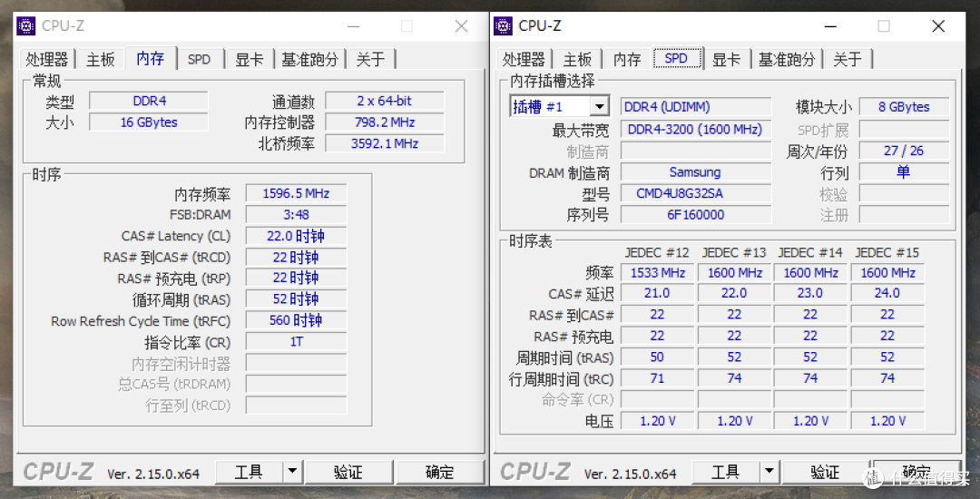The height and width of the screenshot is (499, 980).
Task: Switch to 内存 tab in right window
Action: coord(627,59)
